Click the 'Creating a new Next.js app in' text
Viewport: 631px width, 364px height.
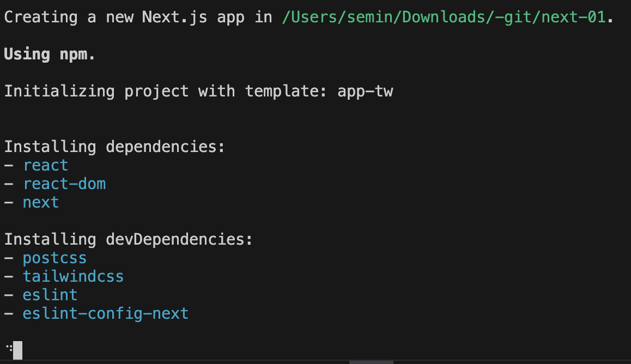(x=138, y=17)
